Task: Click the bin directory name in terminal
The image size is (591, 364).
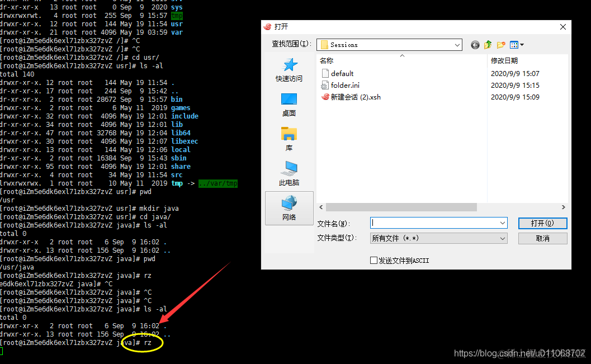Action: tap(177, 99)
